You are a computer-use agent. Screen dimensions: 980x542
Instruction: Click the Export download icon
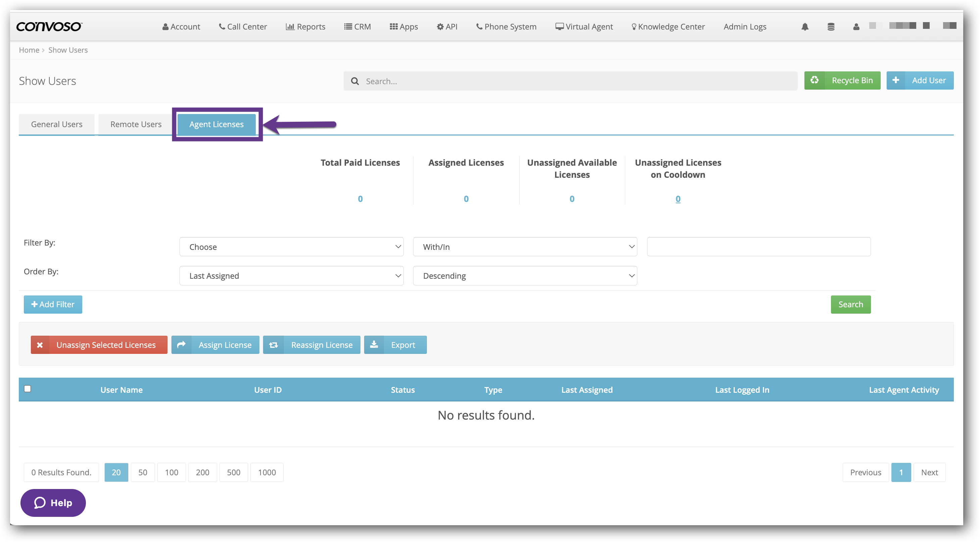tap(374, 345)
